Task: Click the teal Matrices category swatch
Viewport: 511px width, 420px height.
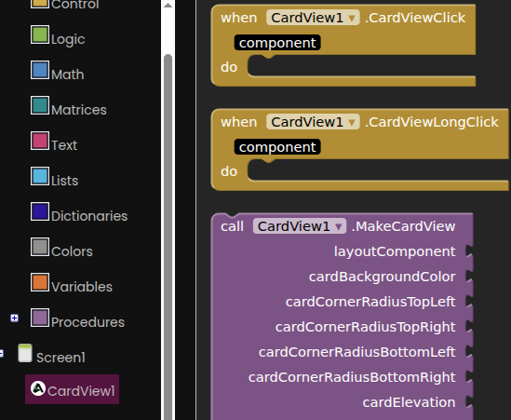Action: tap(40, 105)
